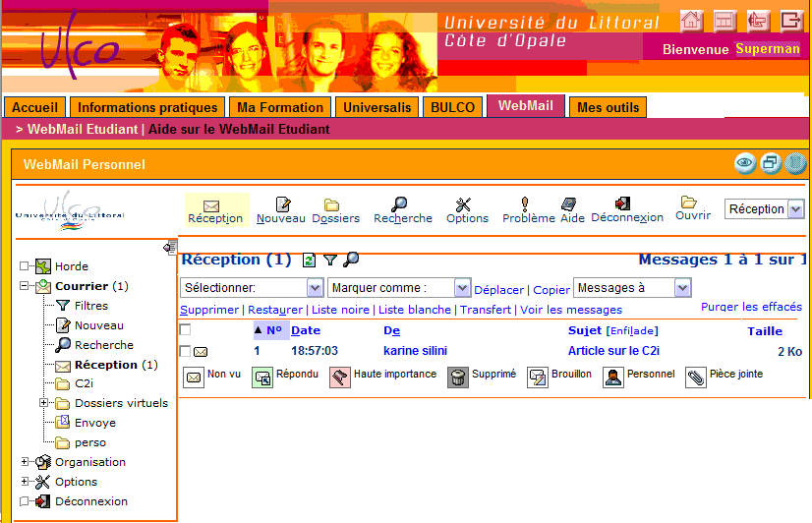Click the envelope icon on karine silini's message

coord(201,352)
